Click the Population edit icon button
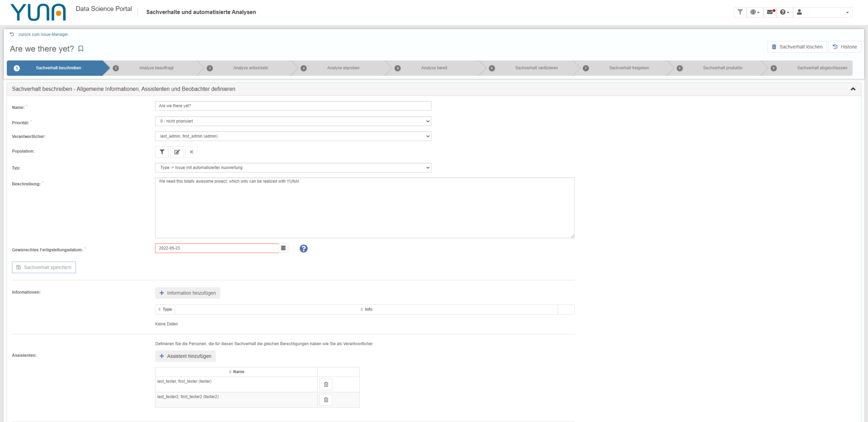This screenshot has width=868, height=422. pyautogui.click(x=177, y=152)
